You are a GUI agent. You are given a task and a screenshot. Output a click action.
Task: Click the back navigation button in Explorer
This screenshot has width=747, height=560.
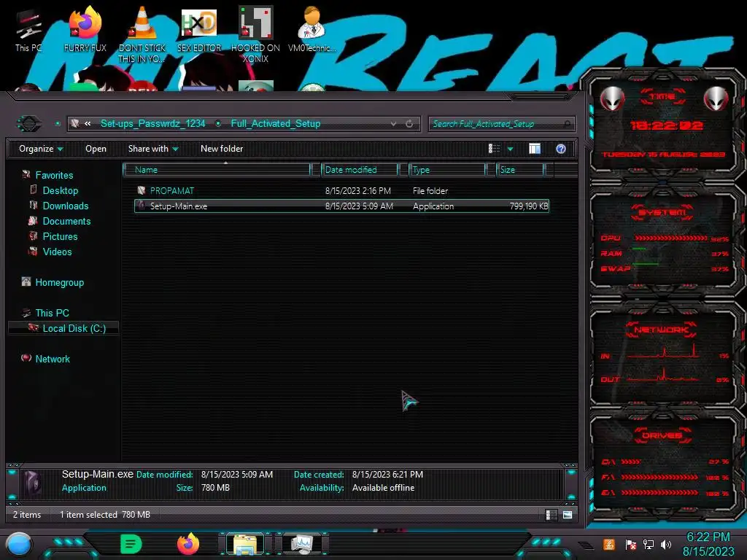point(29,124)
